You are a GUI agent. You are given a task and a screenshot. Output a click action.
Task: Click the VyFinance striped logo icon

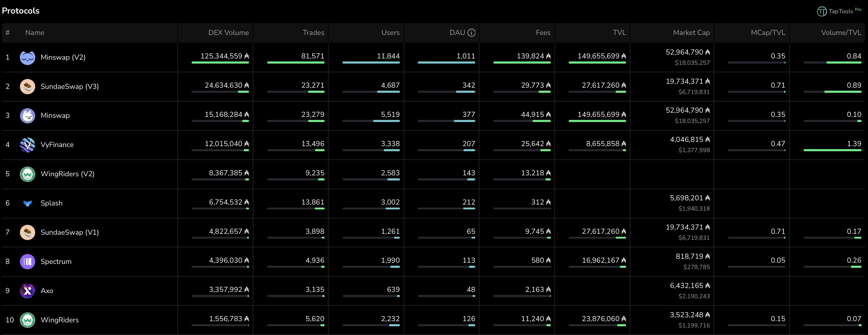(x=27, y=145)
